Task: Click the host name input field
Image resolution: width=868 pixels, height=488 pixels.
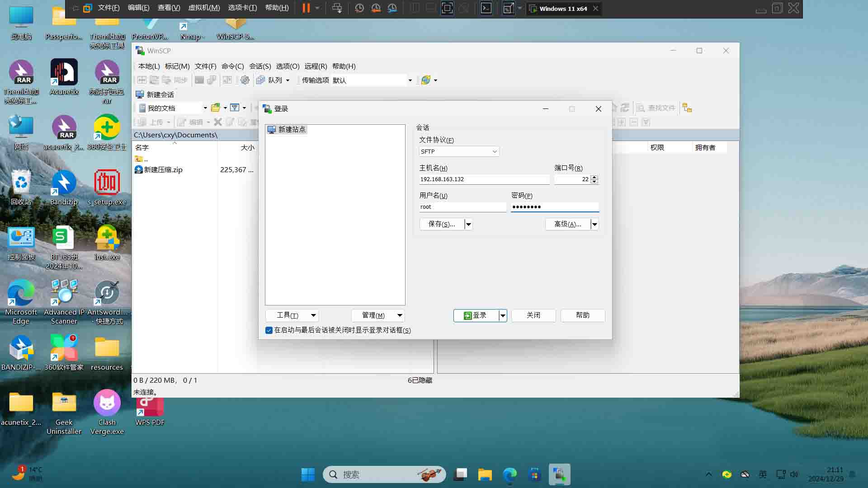Action: click(484, 179)
